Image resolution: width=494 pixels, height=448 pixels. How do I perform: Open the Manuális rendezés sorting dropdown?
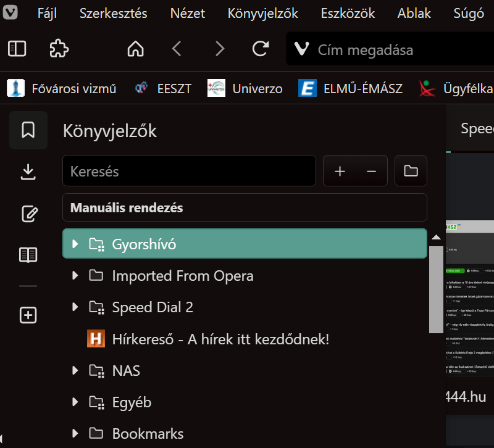245,208
